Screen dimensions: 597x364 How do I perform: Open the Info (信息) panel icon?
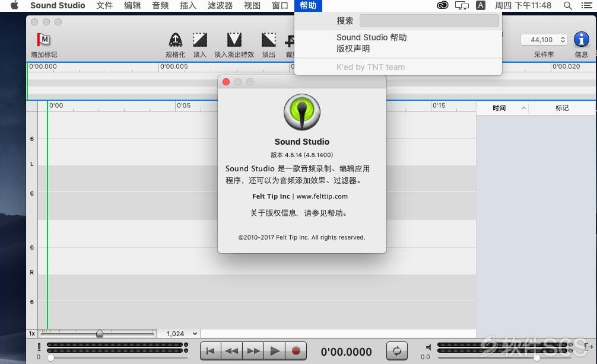point(581,40)
